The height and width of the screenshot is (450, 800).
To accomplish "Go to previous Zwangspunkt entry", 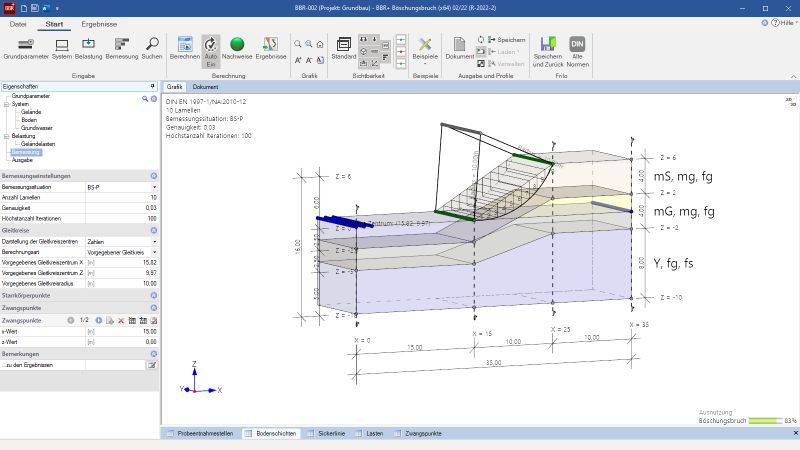I will (70, 320).
